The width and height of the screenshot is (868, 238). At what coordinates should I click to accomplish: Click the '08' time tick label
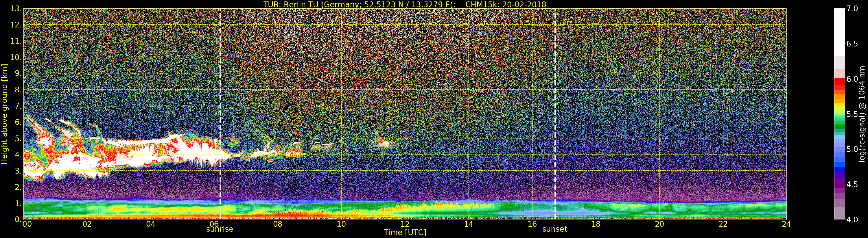click(x=278, y=224)
